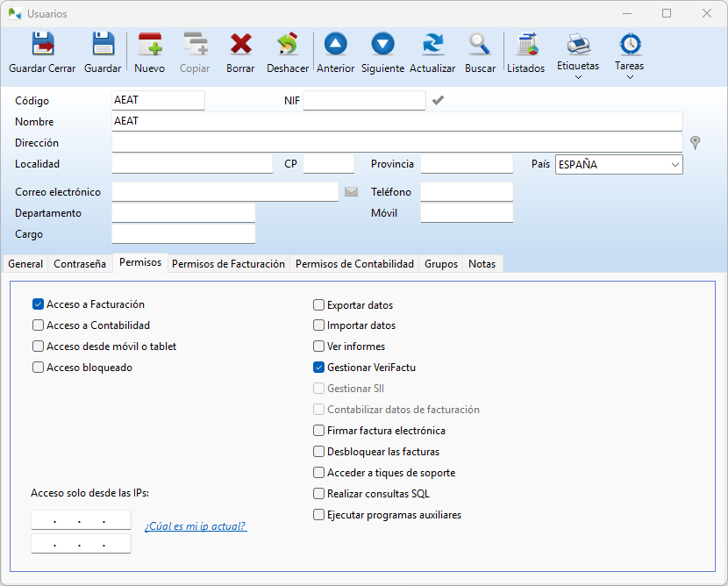728x586 pixels.
Task: Open the País dropdown
Action: pos(674,164)
